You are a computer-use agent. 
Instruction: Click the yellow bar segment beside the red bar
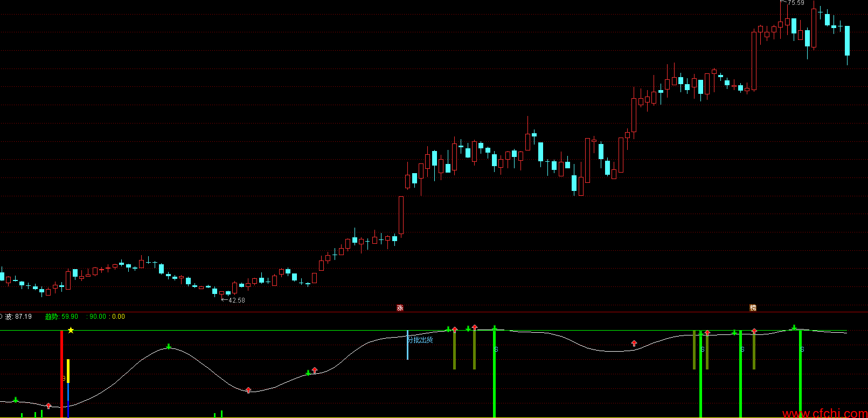[x=68, y=371]
